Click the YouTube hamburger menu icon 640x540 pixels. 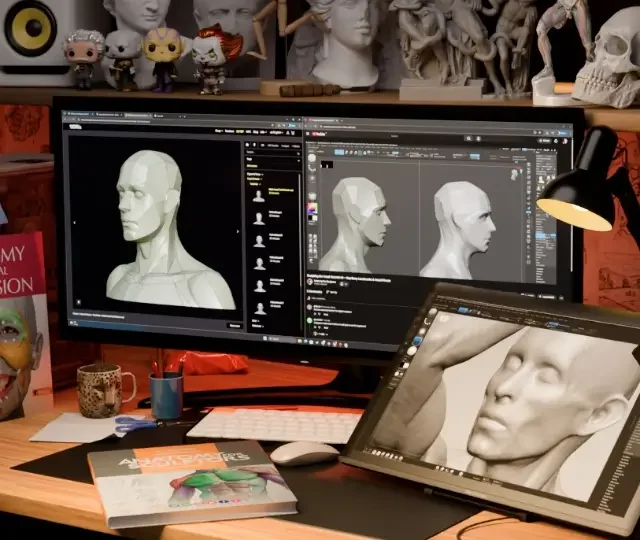(x=308, y=133)
